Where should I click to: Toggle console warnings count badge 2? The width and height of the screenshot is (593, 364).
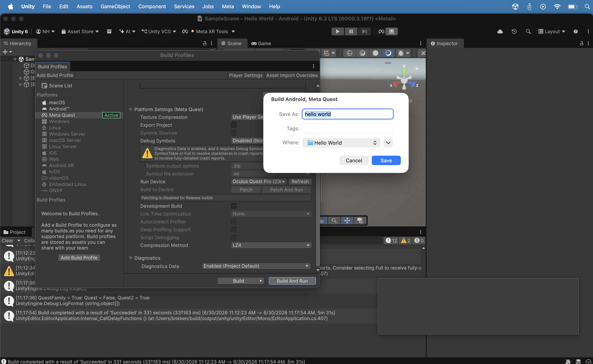(x=406, y=241)
